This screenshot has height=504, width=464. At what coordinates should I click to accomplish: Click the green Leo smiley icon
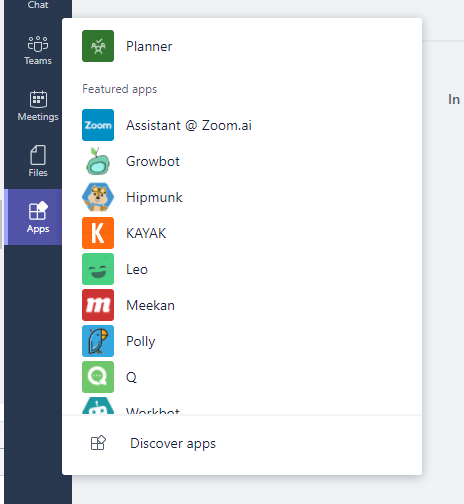point(98,269)
